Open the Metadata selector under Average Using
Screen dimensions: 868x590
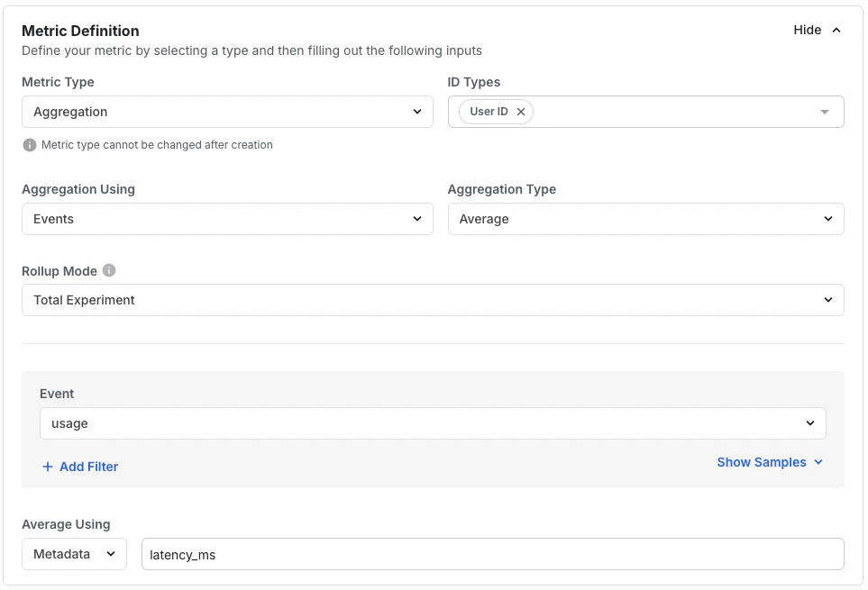tap(73, 554)
